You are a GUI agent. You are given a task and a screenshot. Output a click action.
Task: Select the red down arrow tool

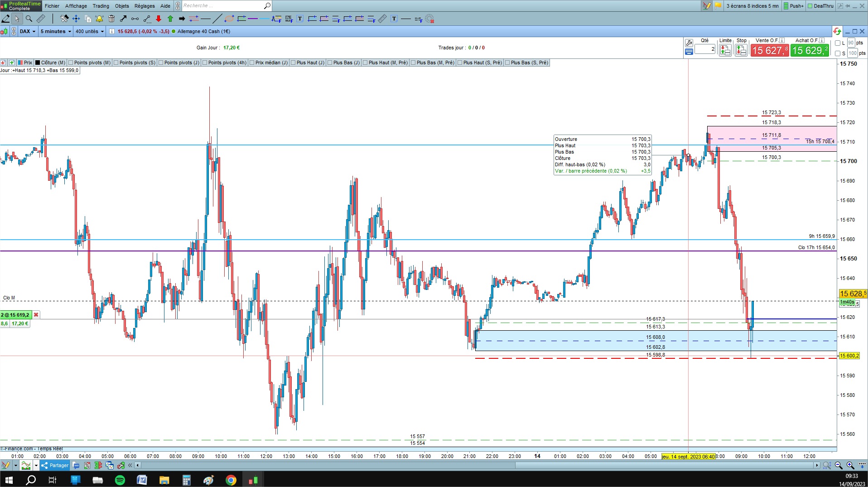click(159, 19)
